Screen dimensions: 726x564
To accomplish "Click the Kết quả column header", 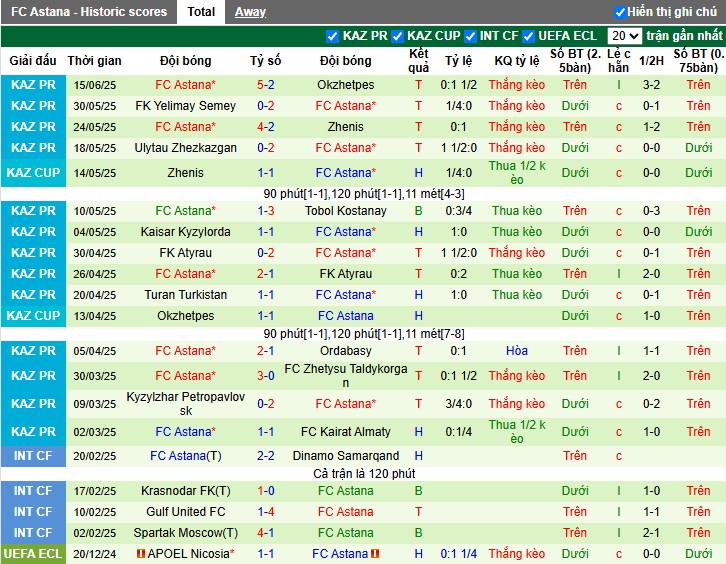I will pos(419,61).
